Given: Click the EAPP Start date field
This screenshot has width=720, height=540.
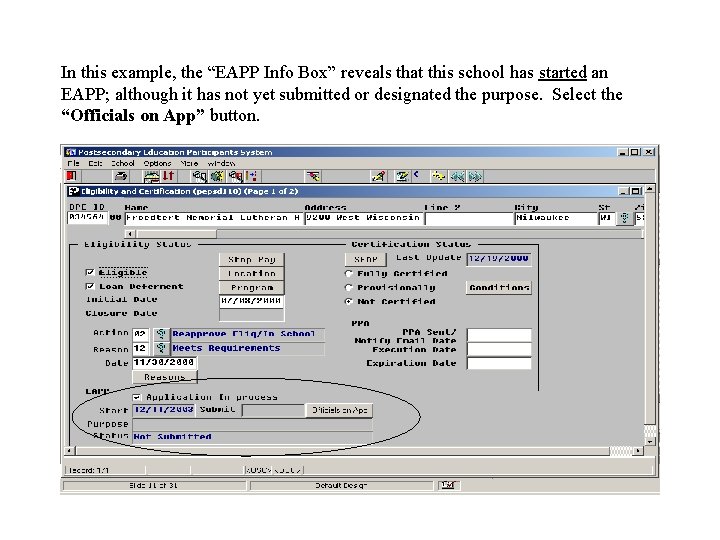Looking at the screenshot, I should tap(164, 410).
